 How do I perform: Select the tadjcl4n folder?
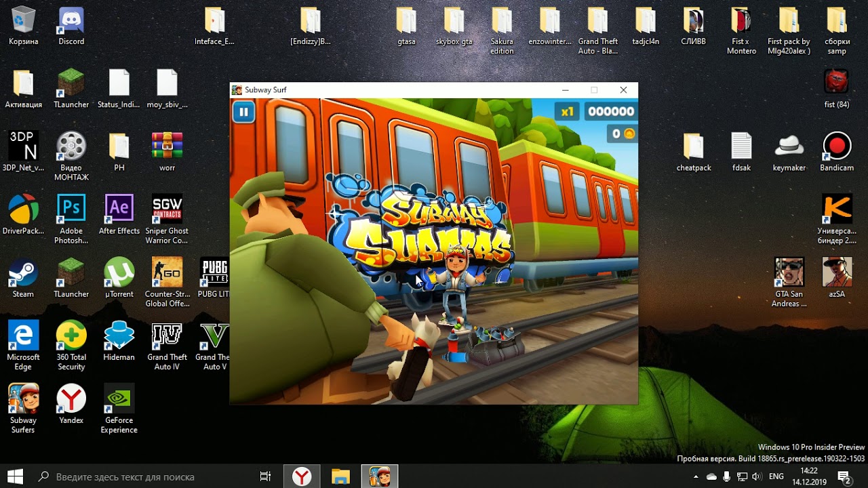[646, 26]
